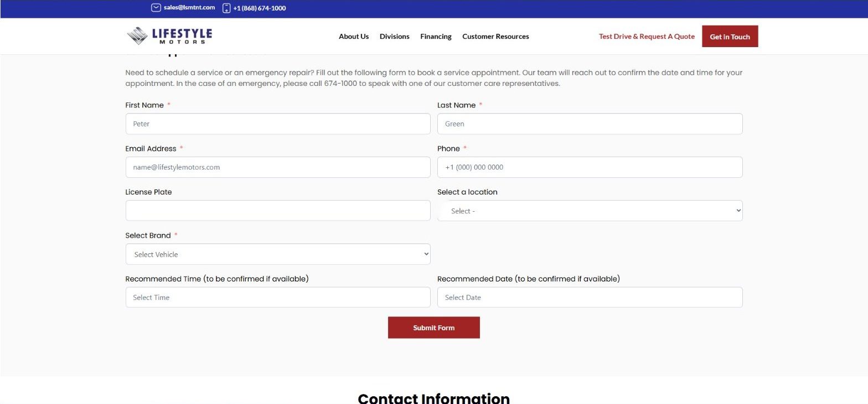The image size is (868, 404).
Task: Click the mobile phone icon
Action: coord(226,8)
